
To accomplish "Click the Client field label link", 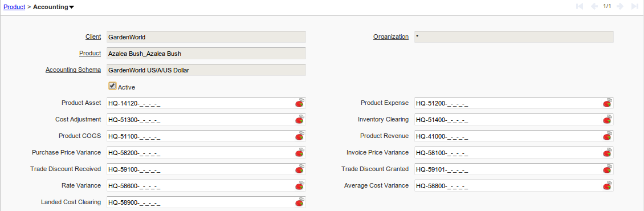I will click(93, 36).
